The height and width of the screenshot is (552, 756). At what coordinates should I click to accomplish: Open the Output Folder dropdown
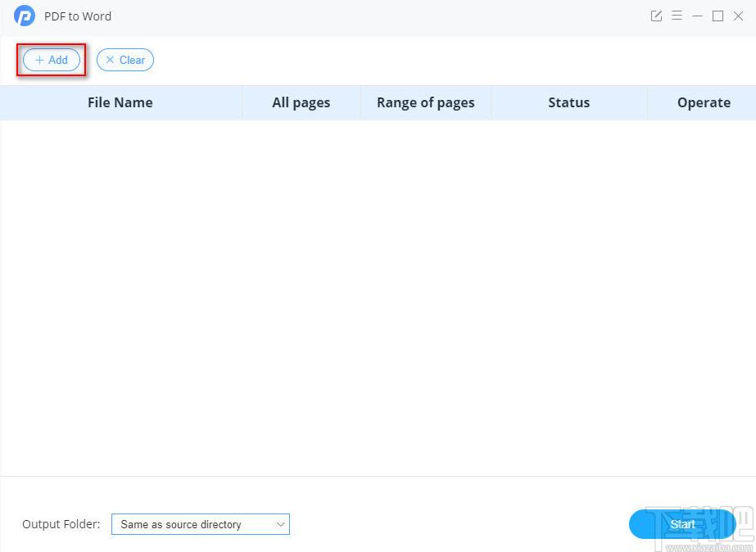[x=201, y=524]
